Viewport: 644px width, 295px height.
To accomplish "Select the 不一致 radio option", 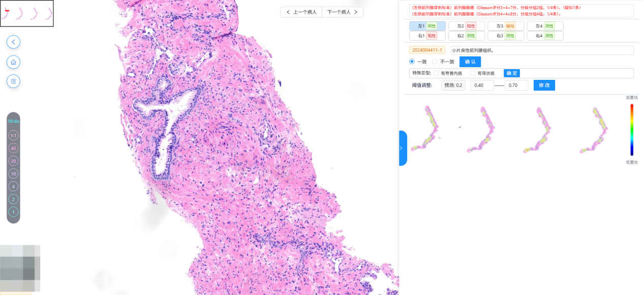I will 435,62.
